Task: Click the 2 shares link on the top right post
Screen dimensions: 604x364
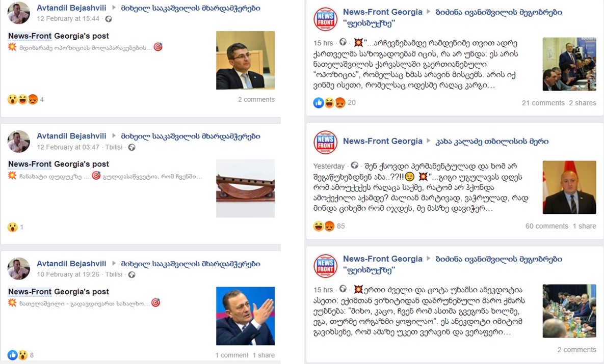Action: (x=583, y=103)
